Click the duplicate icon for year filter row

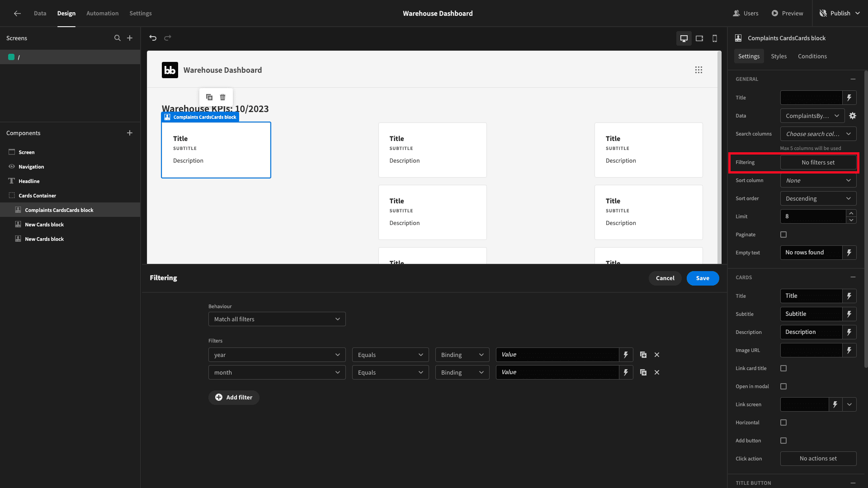(x=643, y=355)
